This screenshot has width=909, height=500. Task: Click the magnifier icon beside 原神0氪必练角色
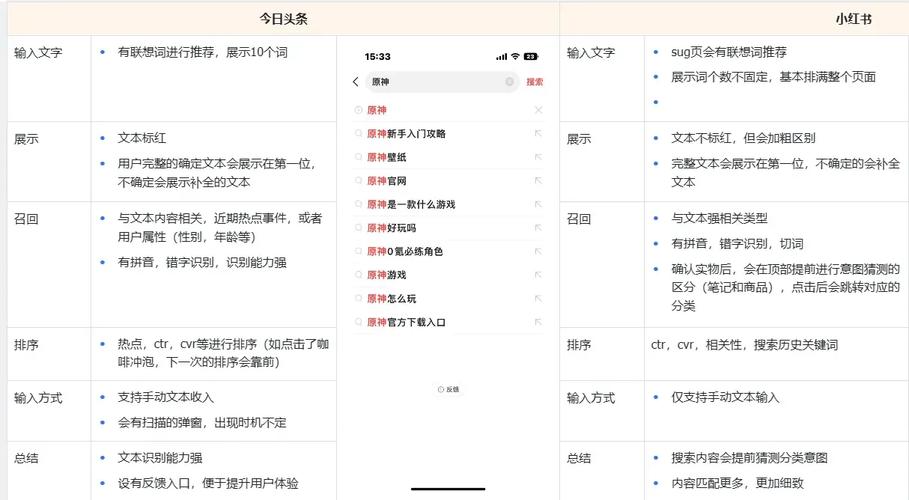[x=358, y=251]
